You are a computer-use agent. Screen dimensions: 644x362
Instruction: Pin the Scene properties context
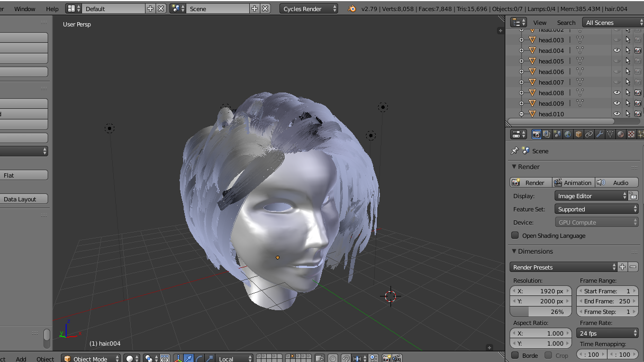point(514,151)
